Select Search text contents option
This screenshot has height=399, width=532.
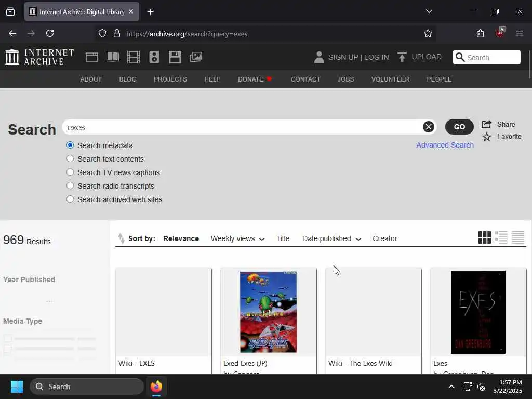tap(70, 158)
